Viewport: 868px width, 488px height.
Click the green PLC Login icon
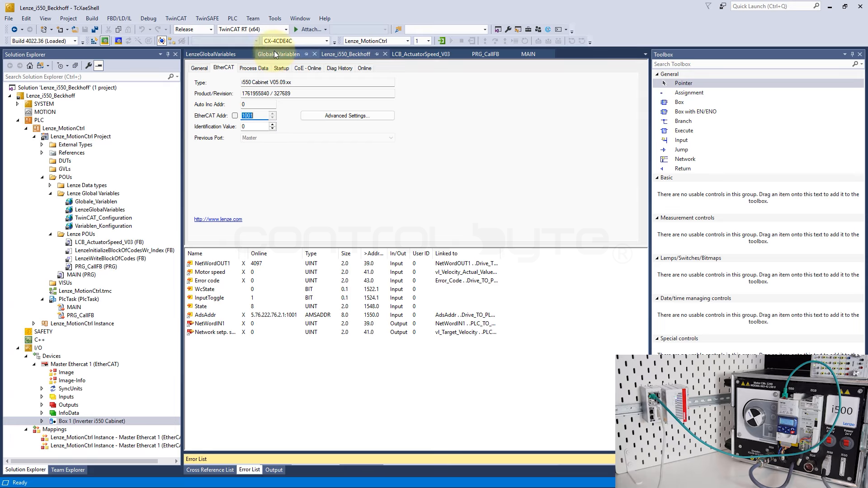[442, 41]
